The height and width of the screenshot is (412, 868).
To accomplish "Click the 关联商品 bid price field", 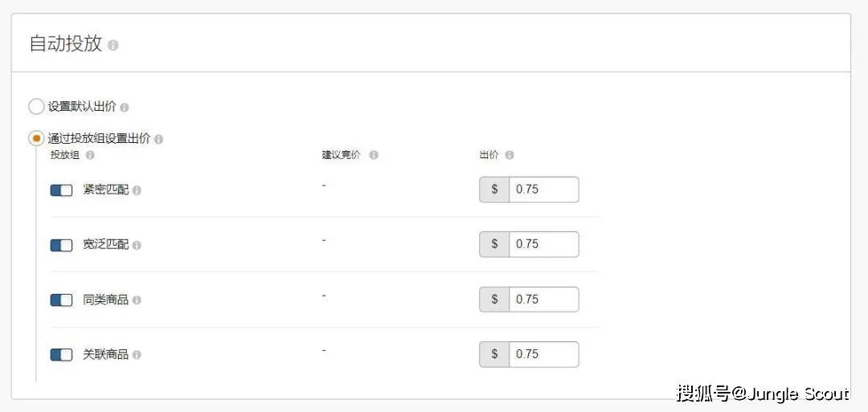I will click(x=543, y=354).
